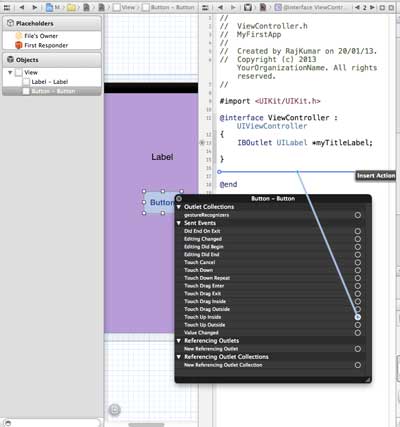400x427 pixels.
Task: Show previous counterpart using left arrow beside 2
Action: pos(357,7)
